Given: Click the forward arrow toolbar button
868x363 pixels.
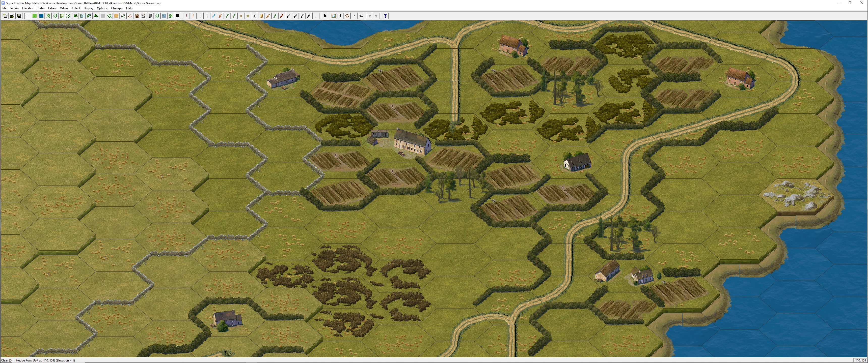Looking at the screenshot, I should [x=376, y=16].
